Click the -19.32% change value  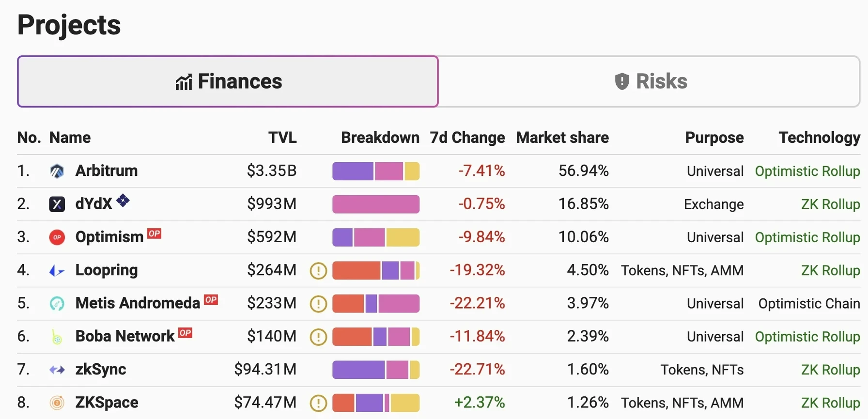coord(478,270)
